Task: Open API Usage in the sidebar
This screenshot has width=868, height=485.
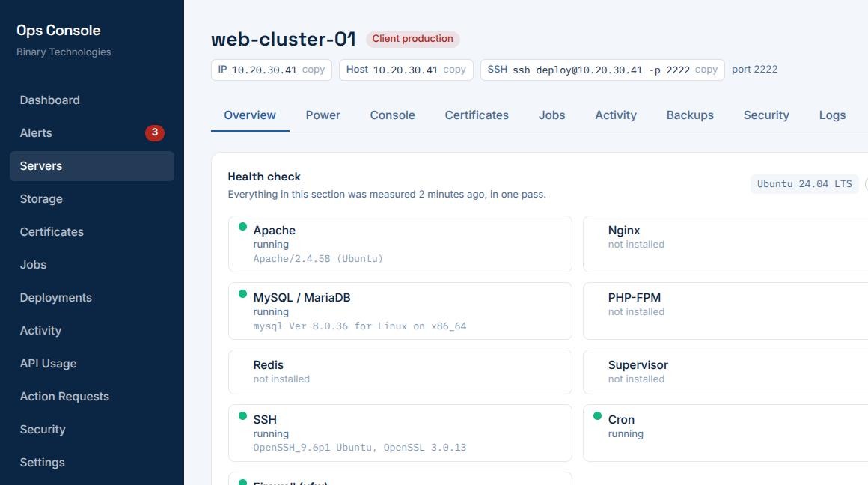Action: 92,364
